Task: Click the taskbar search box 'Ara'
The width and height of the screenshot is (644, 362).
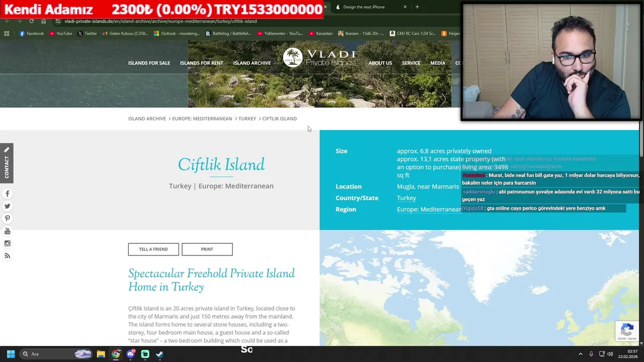Action: pyautogui.click(x=57, y=354)
